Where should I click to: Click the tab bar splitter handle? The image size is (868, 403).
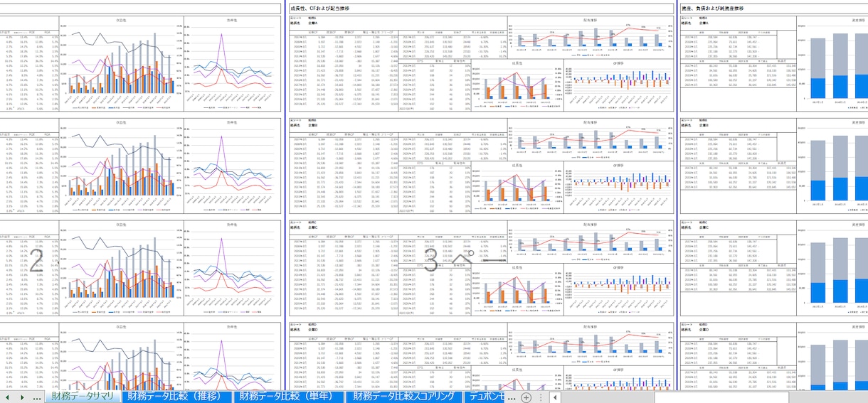pos(541,397)
